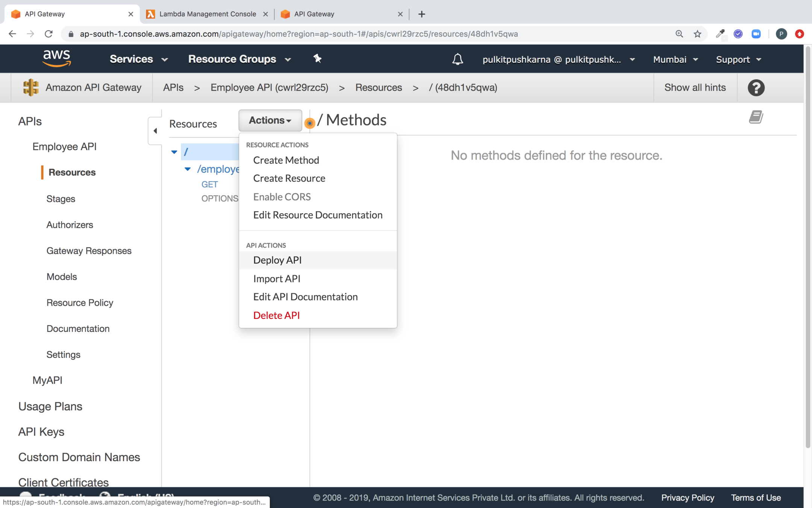The image size is (812, 508).
Task: Open the help question mark icon
Action: 756,88
